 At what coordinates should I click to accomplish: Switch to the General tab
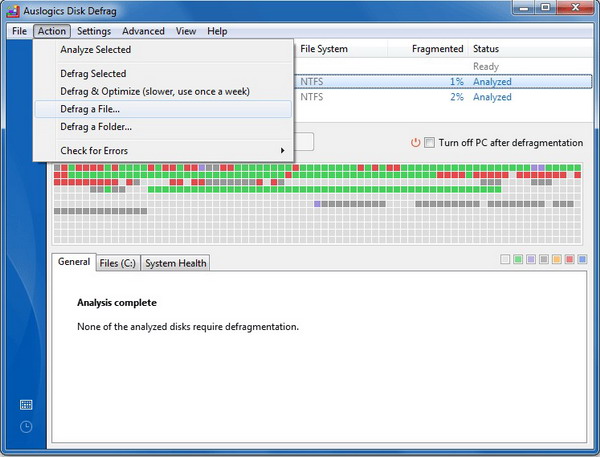tap(74, 262)
